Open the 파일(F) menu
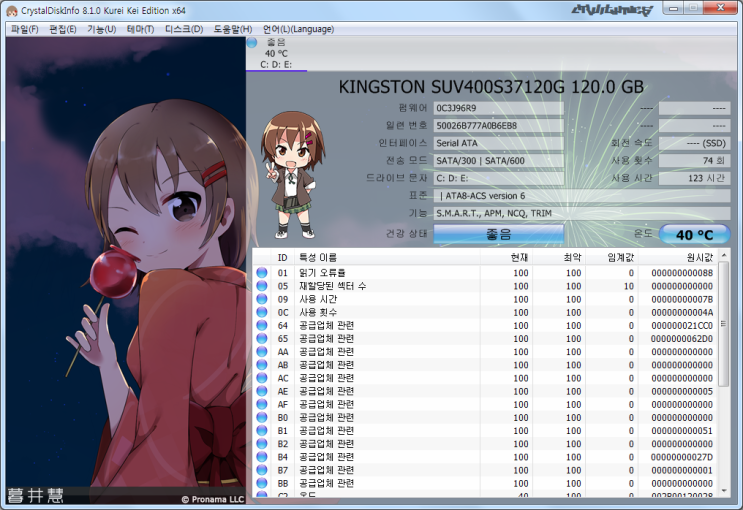 tap(24, 29)
